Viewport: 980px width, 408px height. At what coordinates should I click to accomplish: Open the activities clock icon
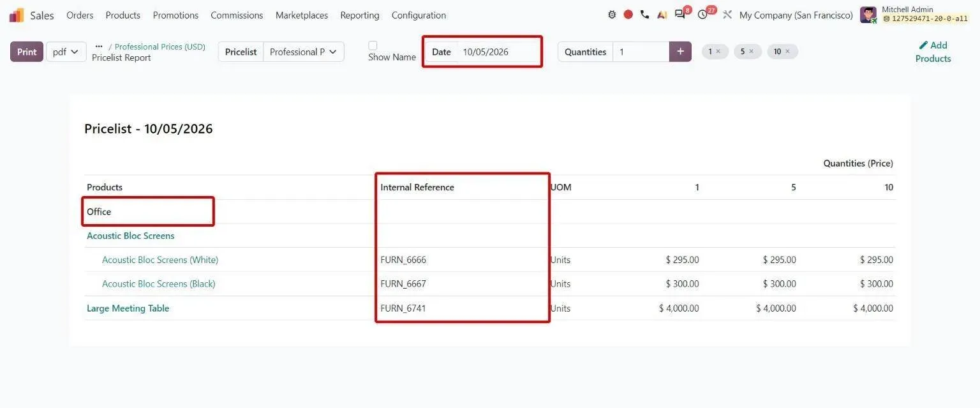click(x=702, y=15)
